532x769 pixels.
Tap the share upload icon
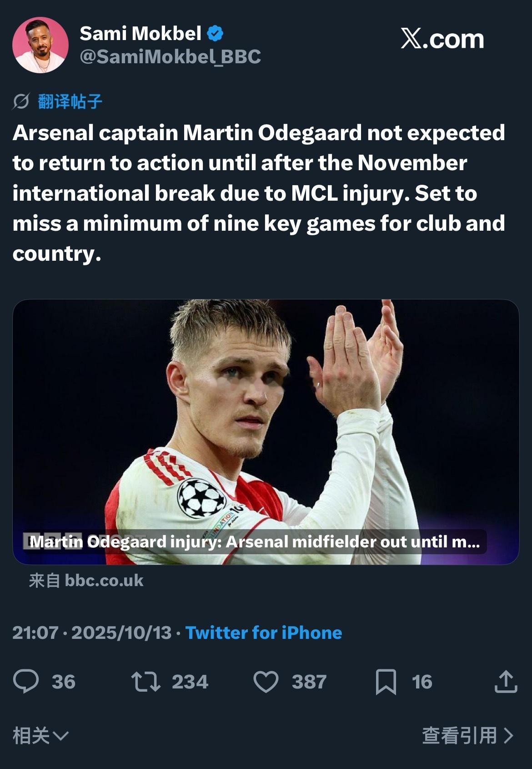click(506, 682)
